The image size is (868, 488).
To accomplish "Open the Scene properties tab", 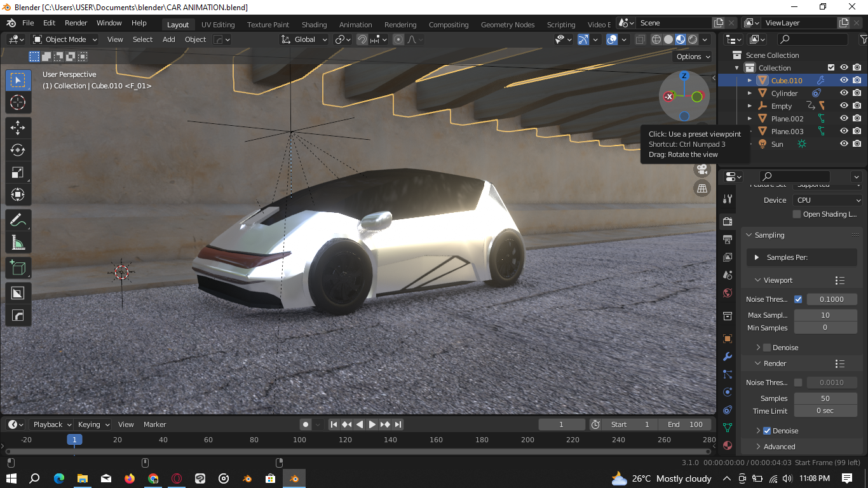I will [728, 275].
